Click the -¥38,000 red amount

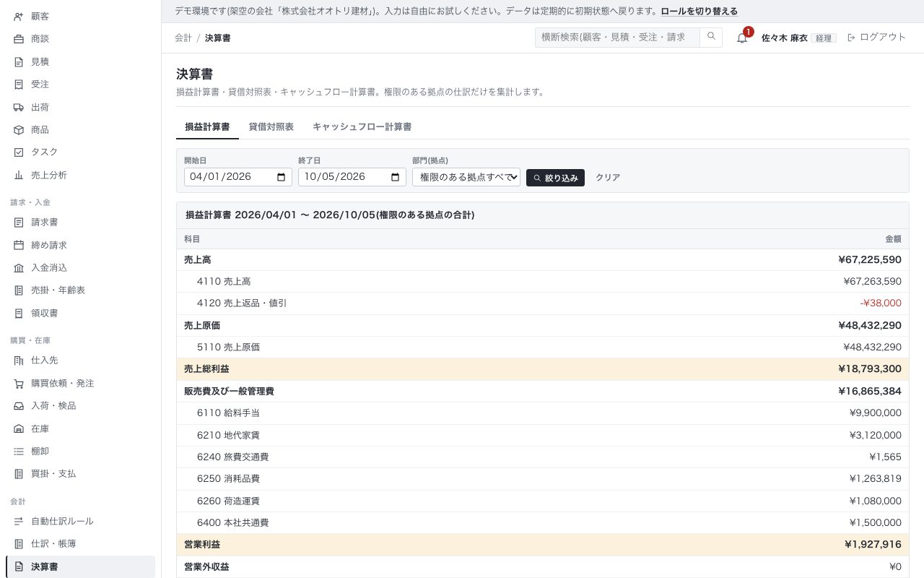[x=881, y=303]
